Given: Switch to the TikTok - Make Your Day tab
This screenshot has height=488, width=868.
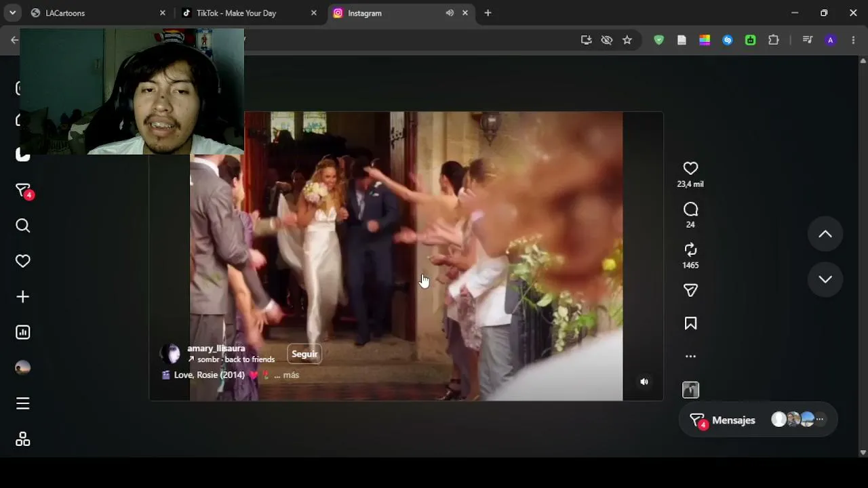Looking at the screenshot, I should pyautogui.click(x=249, y=13).
